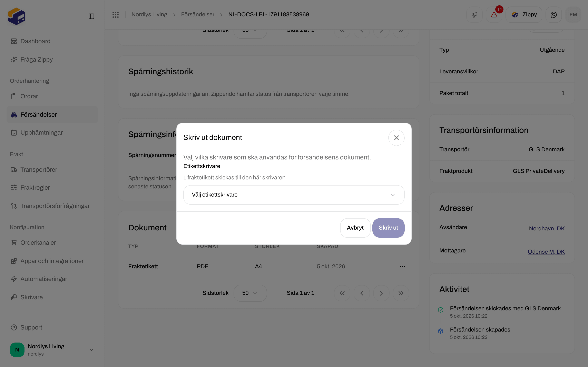Click the Avbryt button

pyautogui.click(x=355, y=228)
